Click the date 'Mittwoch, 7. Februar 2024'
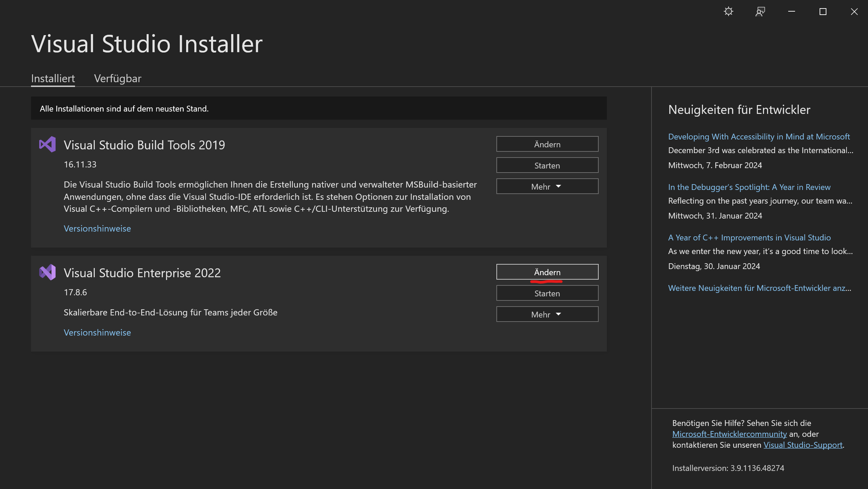 click(x=715, y=165)
